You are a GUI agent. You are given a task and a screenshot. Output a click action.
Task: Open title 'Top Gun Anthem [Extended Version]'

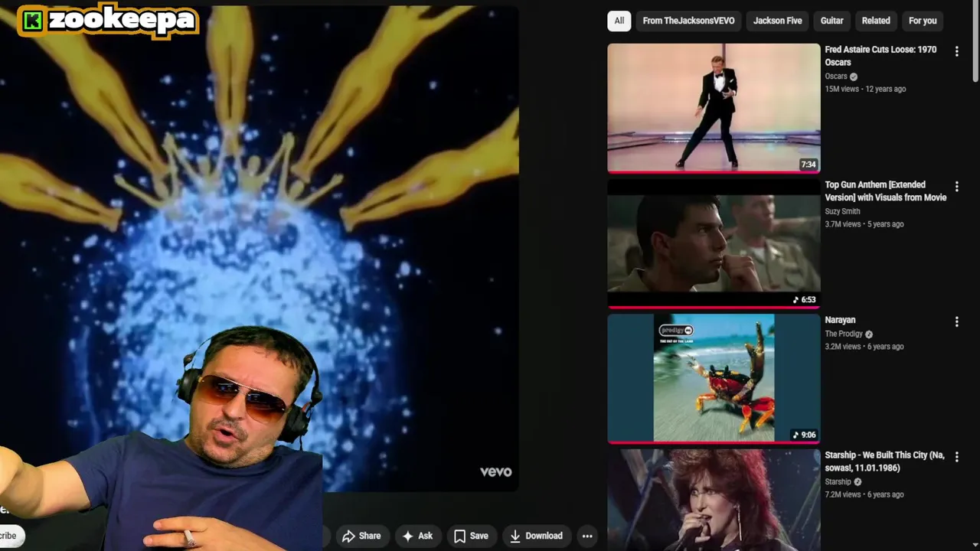click(x=886, y=191)
